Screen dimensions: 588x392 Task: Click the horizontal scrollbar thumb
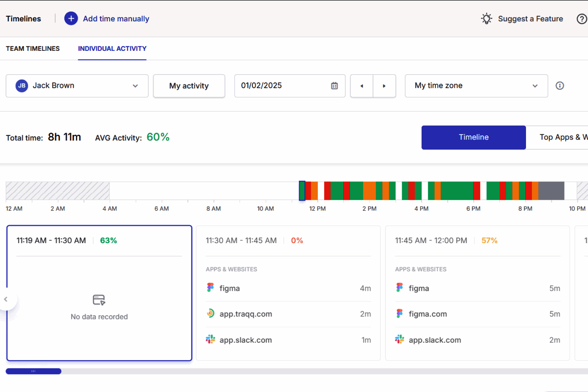33,371
